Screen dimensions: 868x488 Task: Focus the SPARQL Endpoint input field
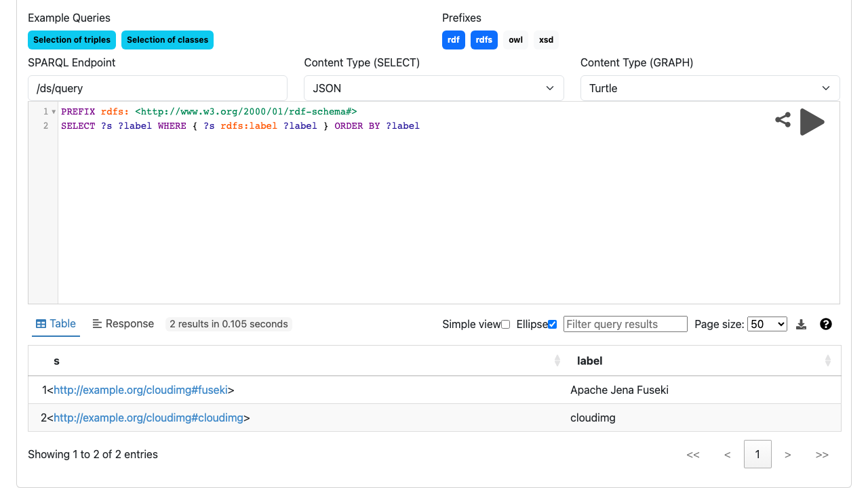coord(157,88)
